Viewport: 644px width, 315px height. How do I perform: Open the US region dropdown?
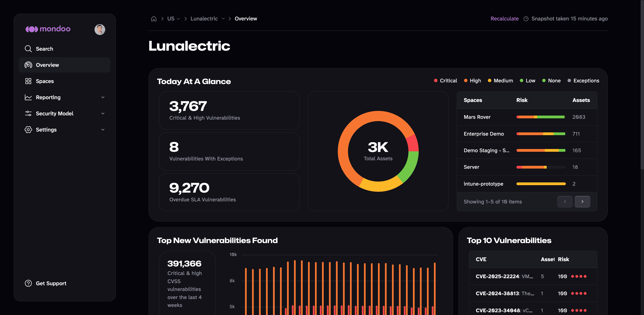174,19
